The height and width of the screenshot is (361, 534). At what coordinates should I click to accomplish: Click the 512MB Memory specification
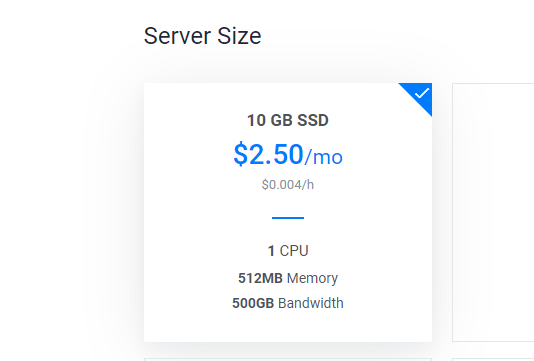[288, 278]
